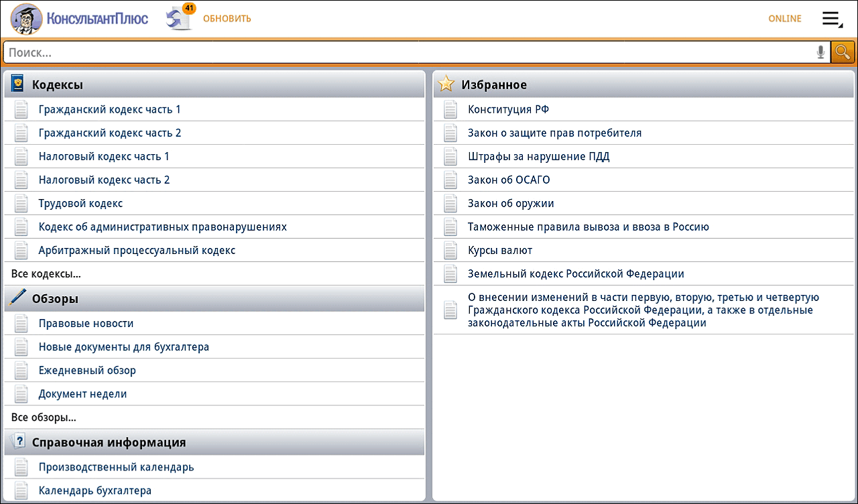Screen dimensions: 858x504
Task: Open Налоговый кодекс часть 2
Action: 214,180
